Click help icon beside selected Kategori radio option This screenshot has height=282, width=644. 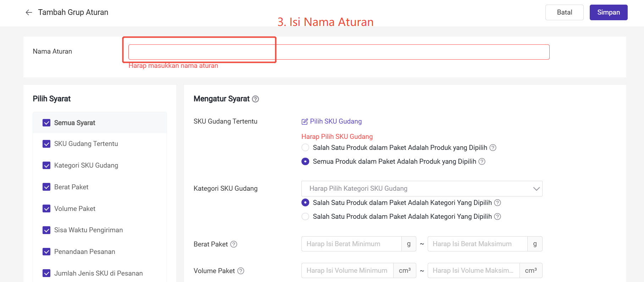pyautogui.click(x=498, y=203)
